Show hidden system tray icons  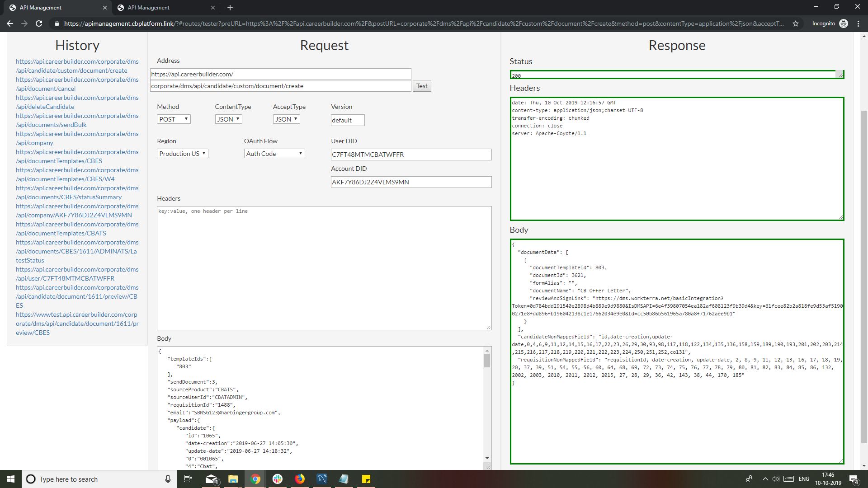point(765,479)
